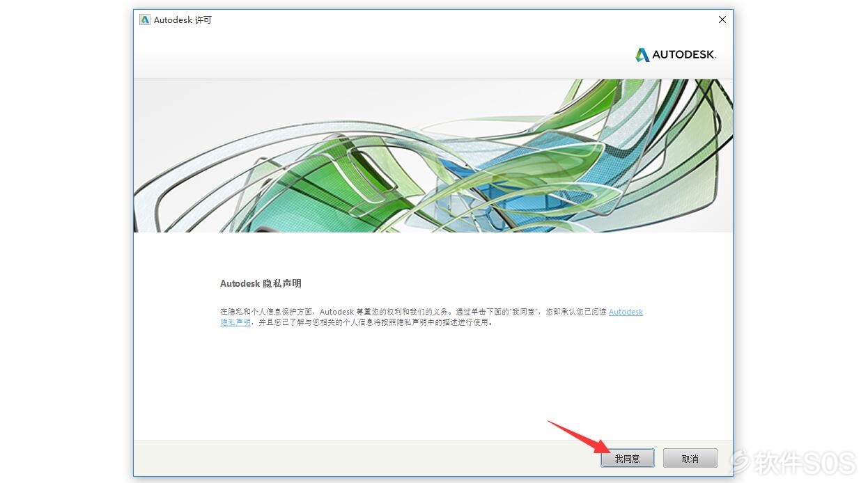Click the Autodesk 许可 window title text
The image size is (868, 483).
183,19
